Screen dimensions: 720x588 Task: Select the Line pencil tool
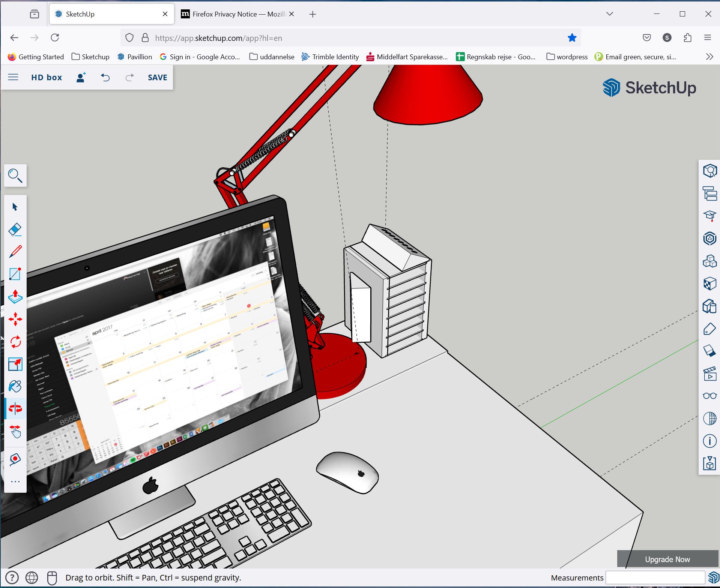15,252
